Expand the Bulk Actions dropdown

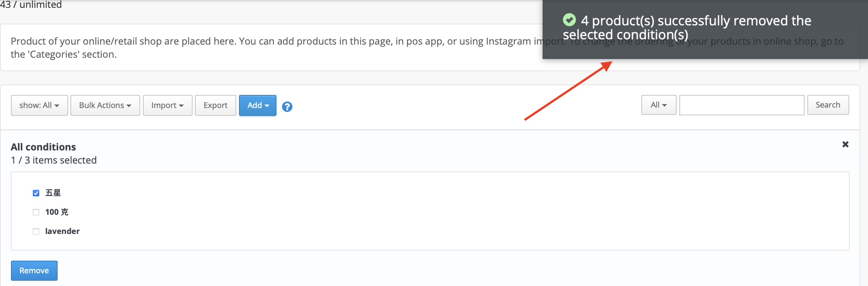[105, 105]
